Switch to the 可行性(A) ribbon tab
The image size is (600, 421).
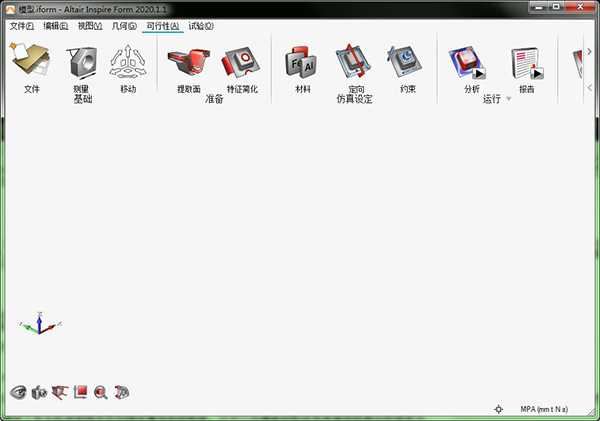point(163,26)
